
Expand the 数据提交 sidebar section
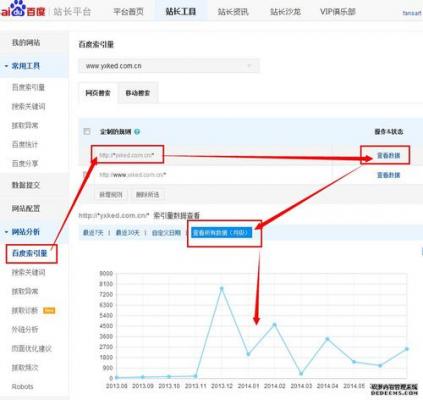tap(26, 185)
